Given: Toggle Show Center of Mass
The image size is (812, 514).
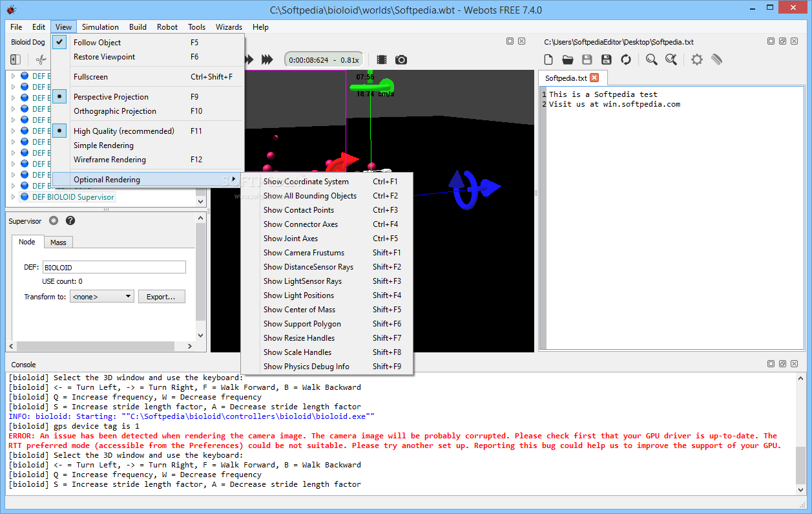Looking at the screenshot, I should [327, 310].
